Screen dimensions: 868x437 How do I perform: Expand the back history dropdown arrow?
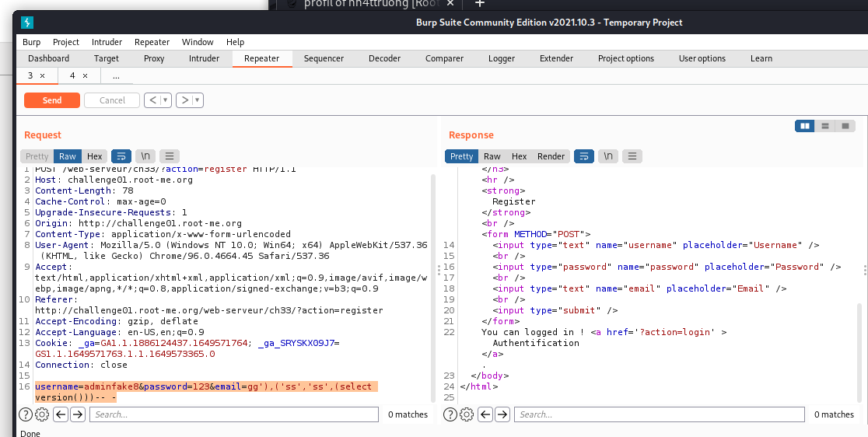click(x=166, y=100)
